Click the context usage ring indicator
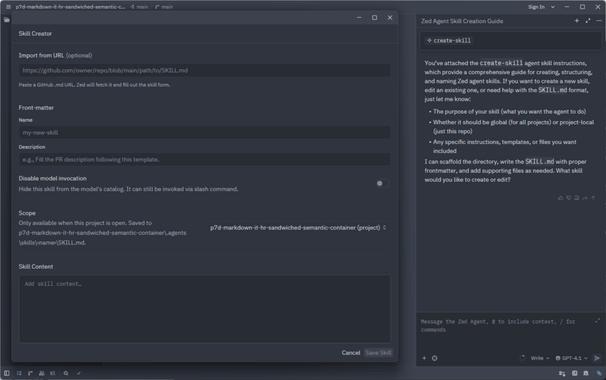 523,358
